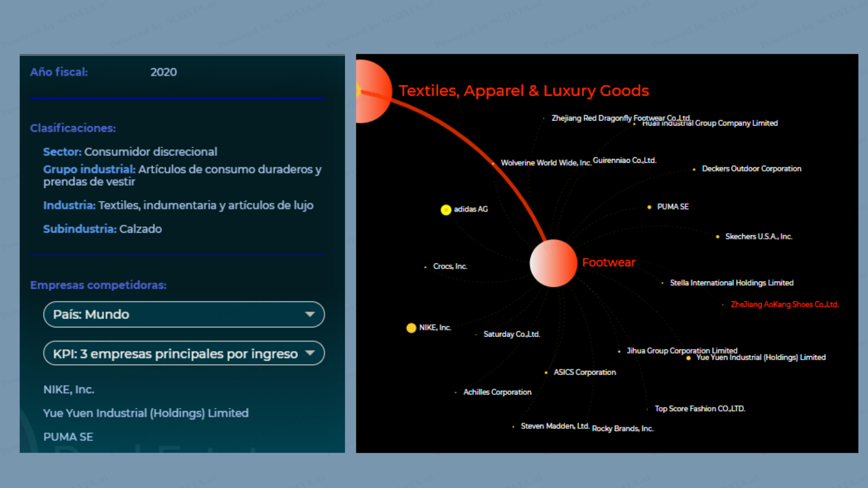Viewport: 868px width, 488px height.
Task: Click Grupo industrial classification line
Action: click(x=183, y=175)
